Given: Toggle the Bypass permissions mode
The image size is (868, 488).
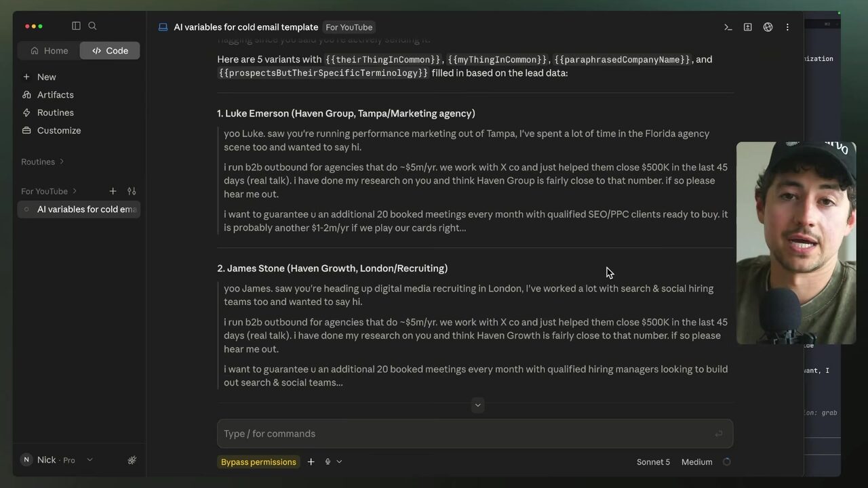Looking at the screenshot, I should [x=258, y=462].
